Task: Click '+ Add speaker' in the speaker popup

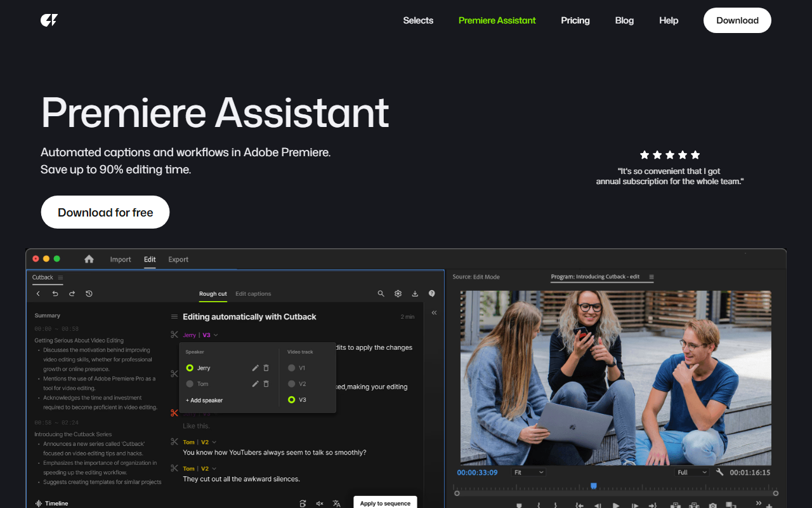Action: click(x=204, y=401)
